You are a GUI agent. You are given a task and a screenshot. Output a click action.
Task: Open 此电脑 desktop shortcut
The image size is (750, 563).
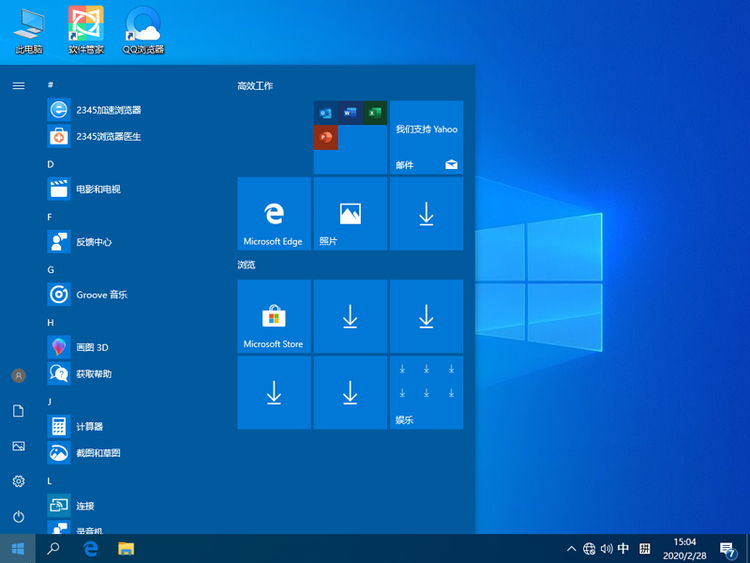(x=29, y=30)
